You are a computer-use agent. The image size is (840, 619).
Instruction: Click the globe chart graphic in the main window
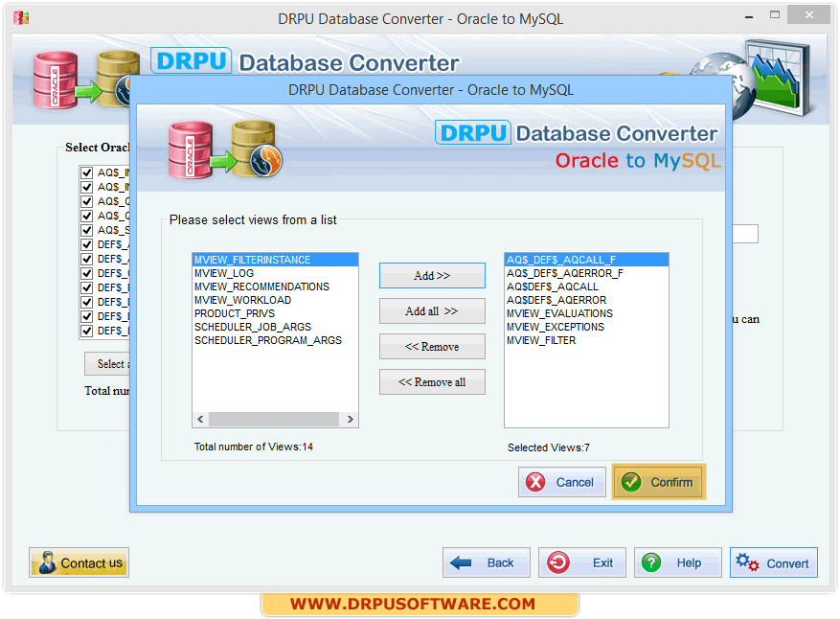(x=751, y=80)
